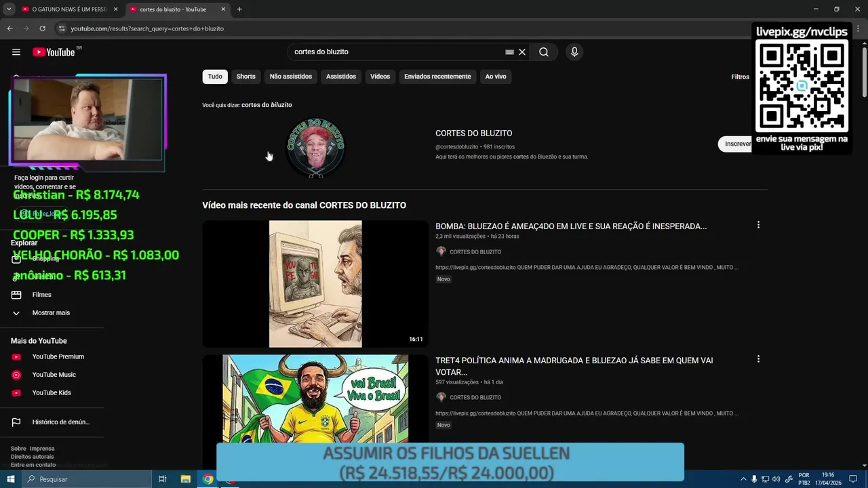Viewport: 868px width, 488px height.
Task: Click suggested spelling 'cortes do biluzito'
Action: [x=267, y=105]
